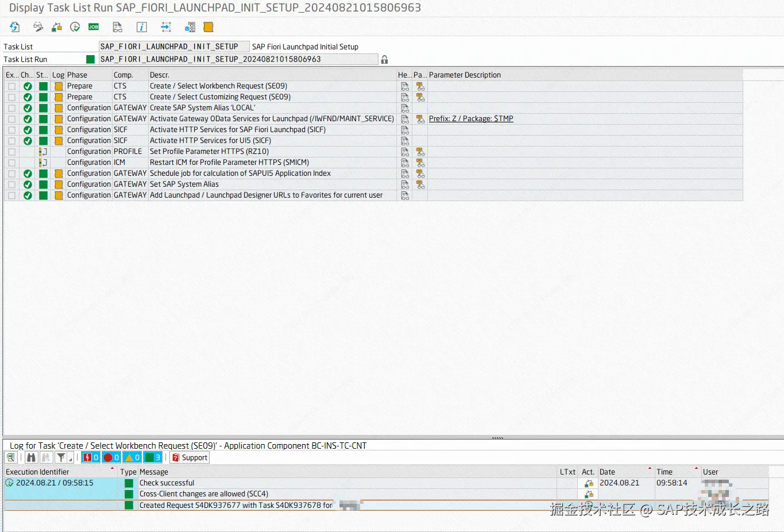Click the horizontal pane splitter handle
This screenshot has width=784, height=532.
pos(497,438)
